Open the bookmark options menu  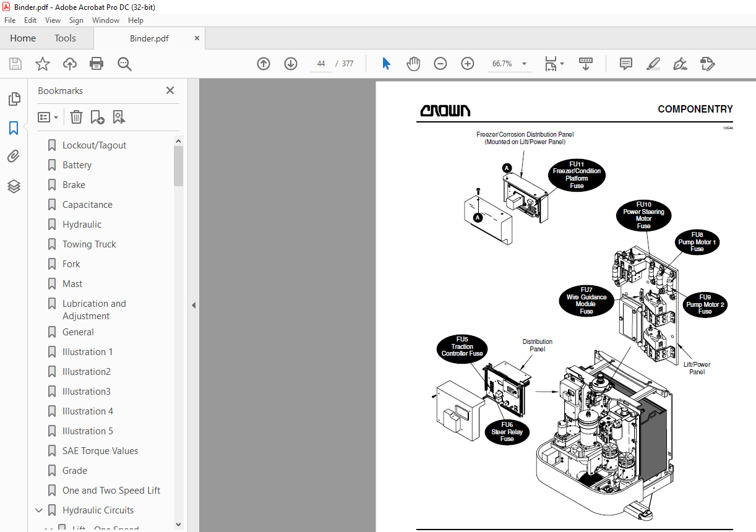[48, 117]
